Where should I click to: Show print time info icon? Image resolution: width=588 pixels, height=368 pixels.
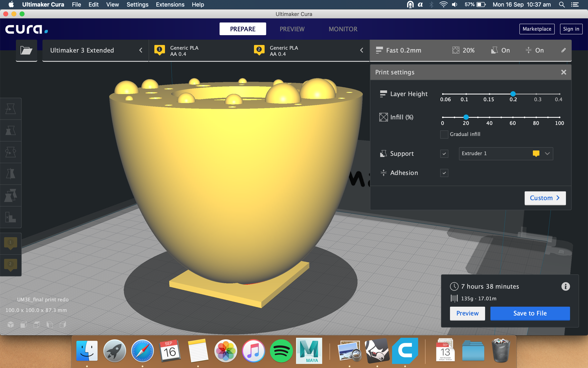coord(565,286)
